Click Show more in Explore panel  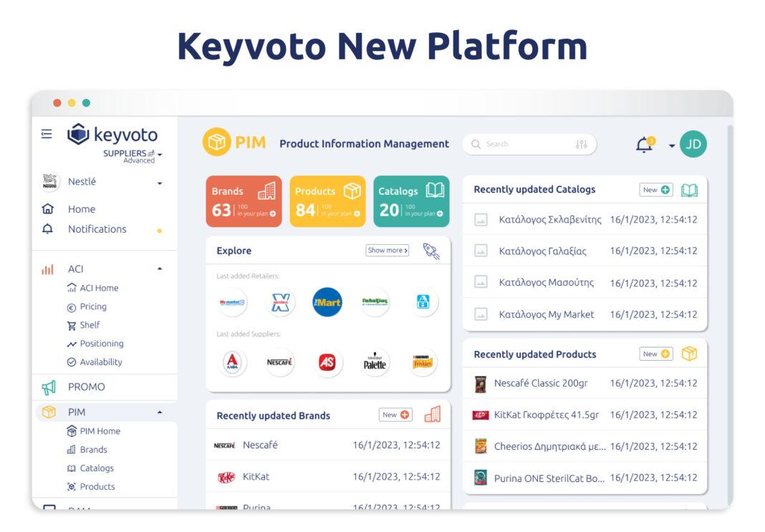point(387,251)
